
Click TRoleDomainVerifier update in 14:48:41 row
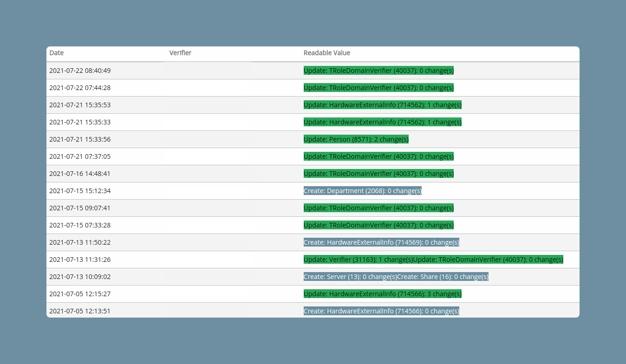coord(378,174)
